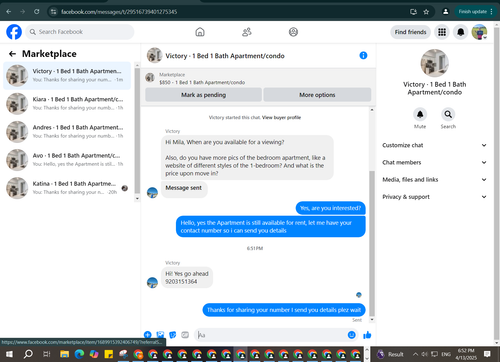Open the $850 Marketplace listing link

202,82
